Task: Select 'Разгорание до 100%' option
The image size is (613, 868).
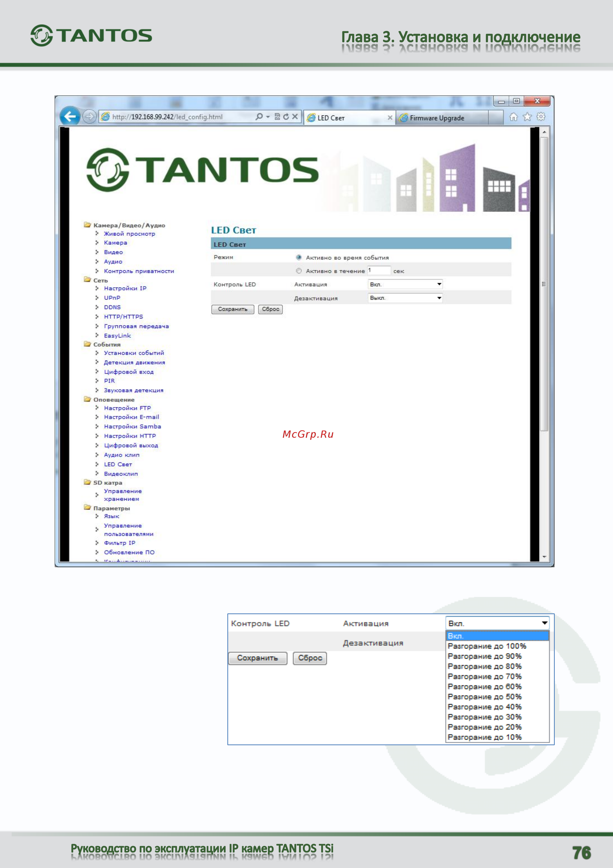Action: (x=497, y=646)
